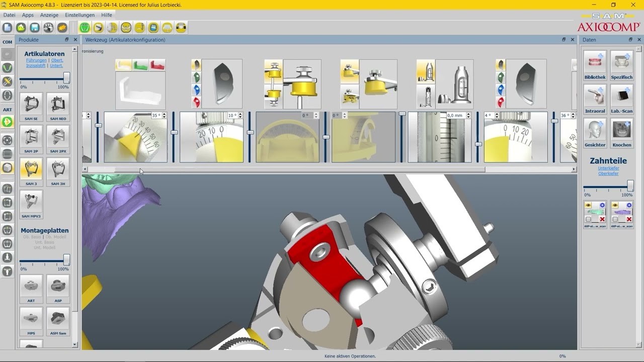Select the SAM MPV3 articulator
This screenshot has width=644, height=362.
point(31,205)
